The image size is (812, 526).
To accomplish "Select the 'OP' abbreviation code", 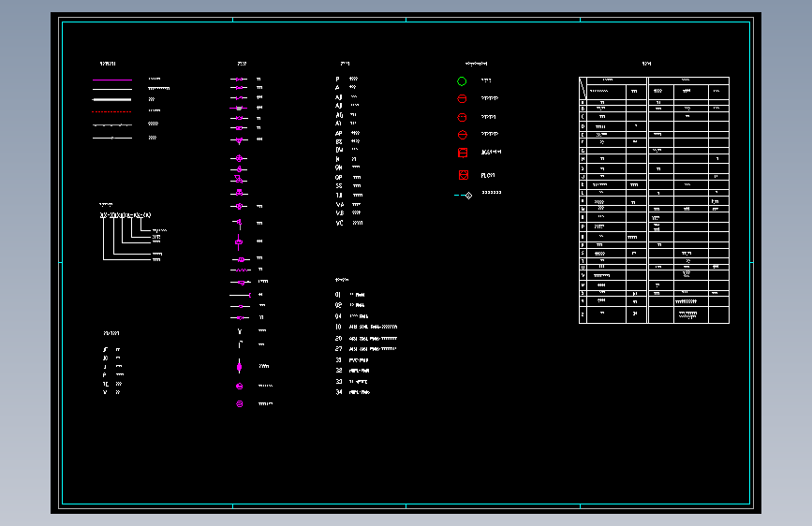I will 339,177.
